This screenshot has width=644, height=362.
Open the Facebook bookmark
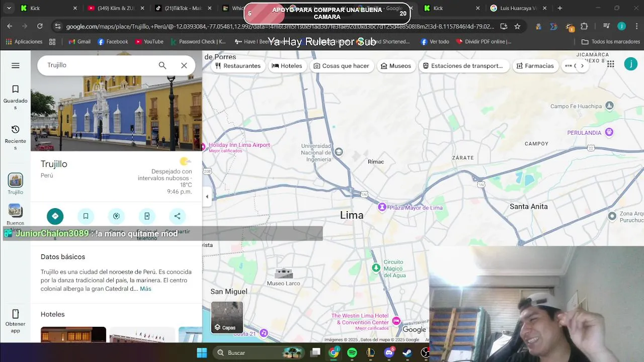tap(113, 42)
